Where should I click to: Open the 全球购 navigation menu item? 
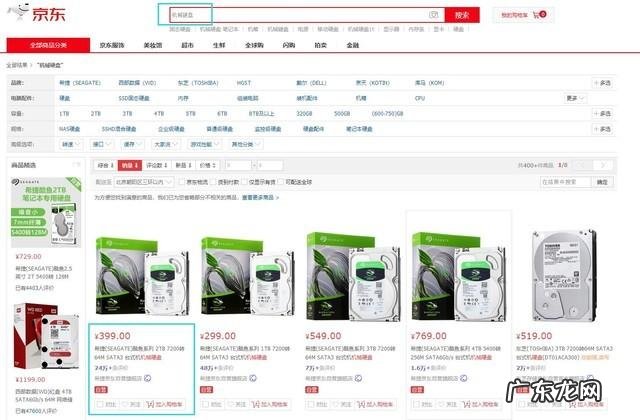tap(254, 45)
